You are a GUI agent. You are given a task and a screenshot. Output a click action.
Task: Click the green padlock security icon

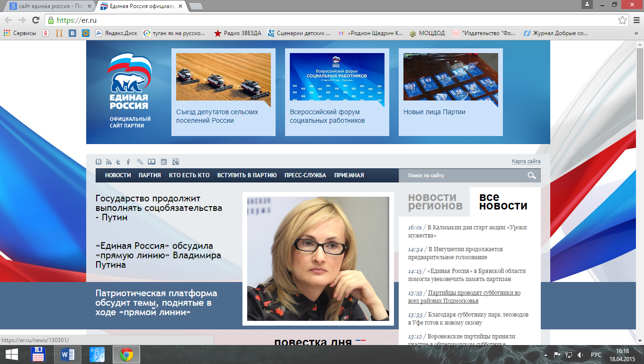[51, 20]
